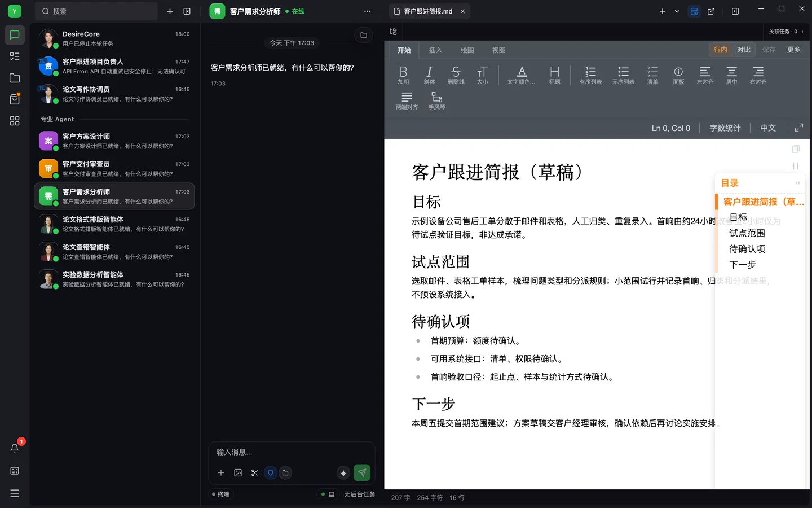The height and width of the screenshot is (508, 812).
Task: Open the 更多 more options menu
Action: tap(794, 50)
